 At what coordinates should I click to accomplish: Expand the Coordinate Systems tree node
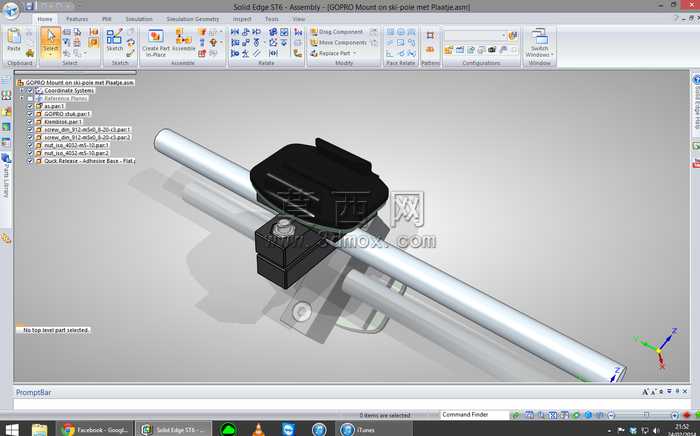pyautogui.click(x=22, y=91)
